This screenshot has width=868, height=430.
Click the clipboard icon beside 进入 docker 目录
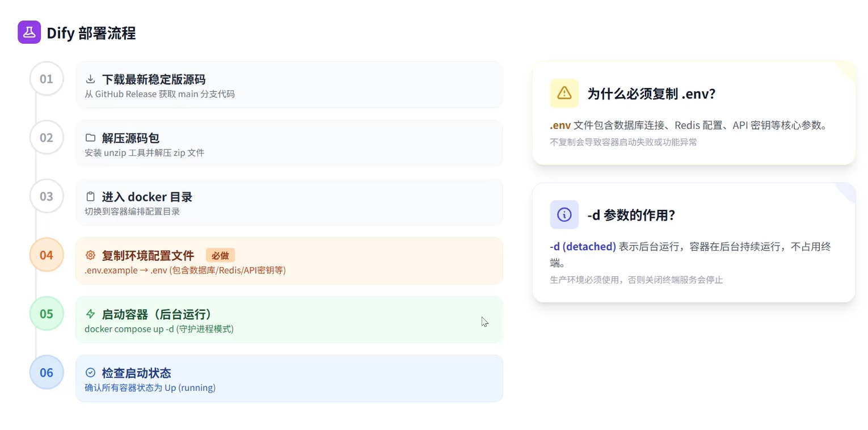coord(90,197)
